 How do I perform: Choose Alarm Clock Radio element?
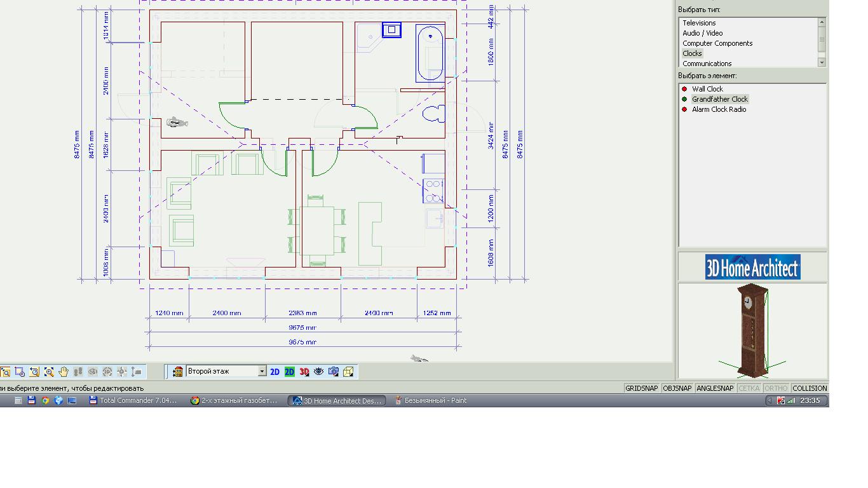719,109
